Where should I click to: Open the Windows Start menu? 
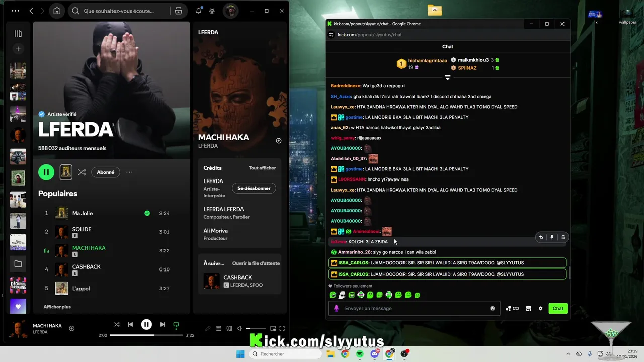point(240,354)
